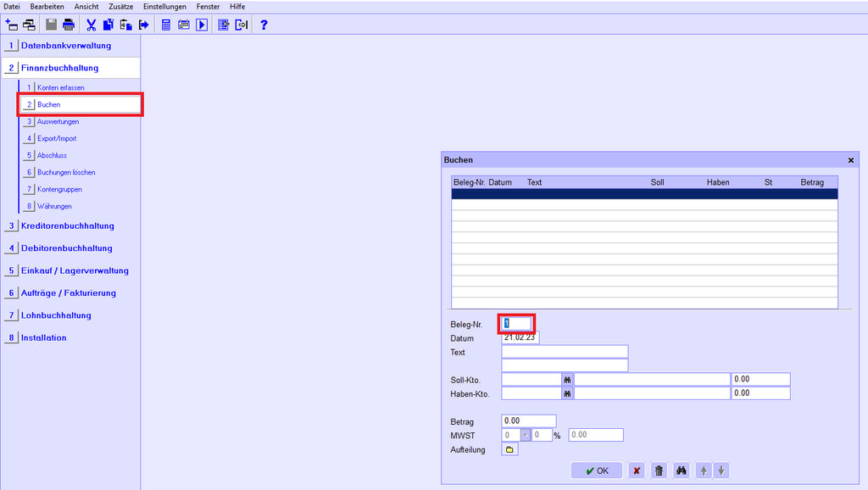Open the MWST dropdown

point(525,435)
